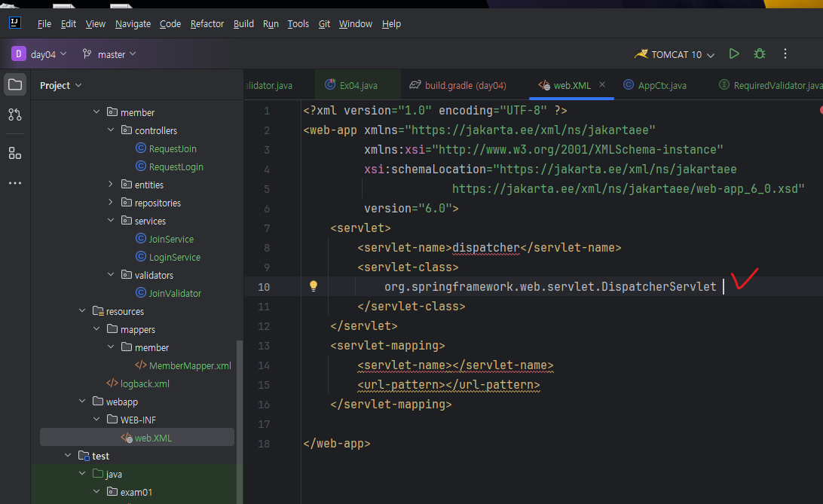Select JoinService in project tree

(171, 239)
